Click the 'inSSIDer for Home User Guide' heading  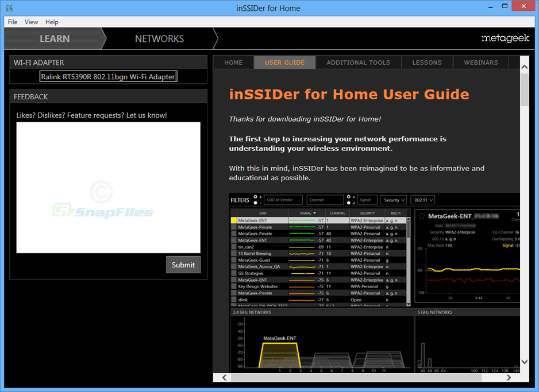349,94
